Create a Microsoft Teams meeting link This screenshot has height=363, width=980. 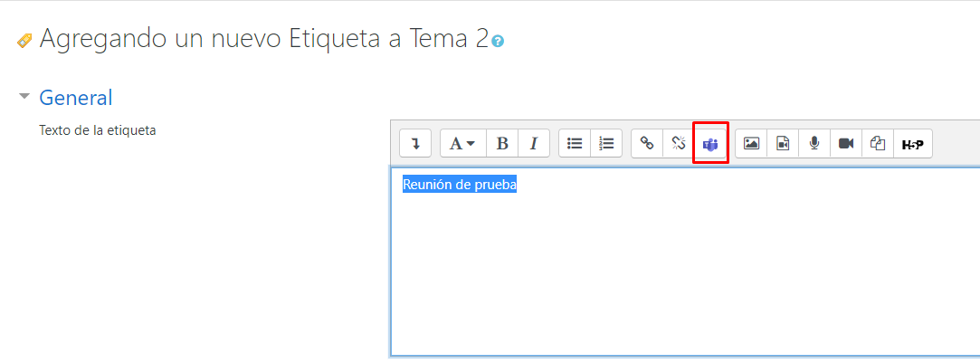click(710, 144)
